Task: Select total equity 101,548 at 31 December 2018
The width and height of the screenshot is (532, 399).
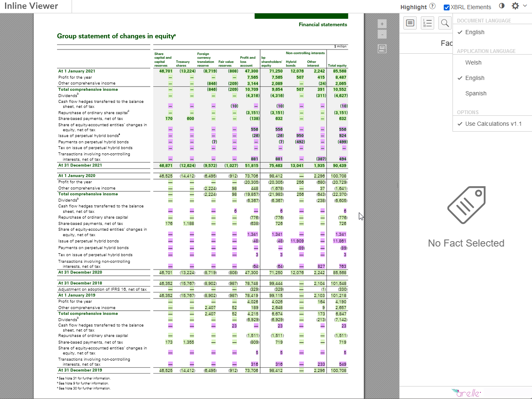Action: tap(339, 284)
